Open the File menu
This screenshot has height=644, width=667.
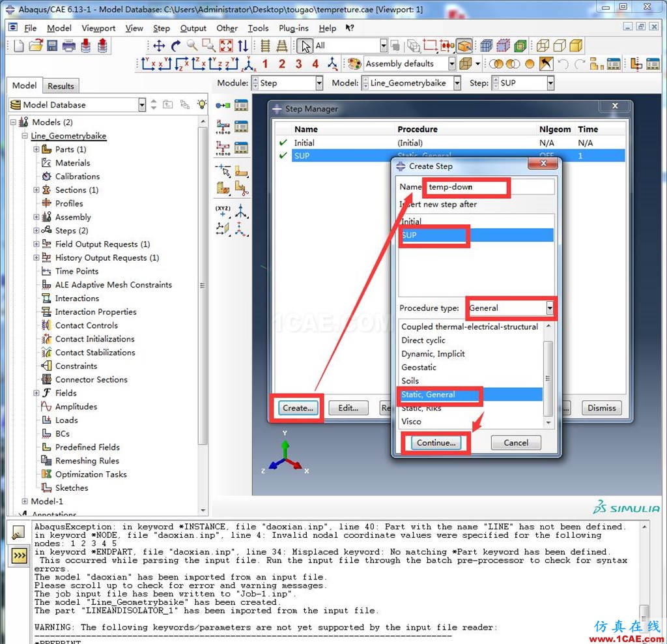coord(30,28)
